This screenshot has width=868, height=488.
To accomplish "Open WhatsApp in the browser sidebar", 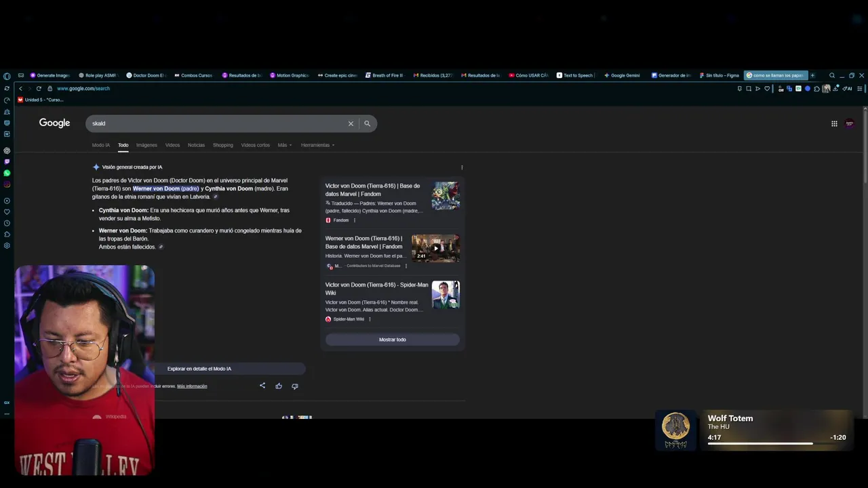I will tap(7, 173).
